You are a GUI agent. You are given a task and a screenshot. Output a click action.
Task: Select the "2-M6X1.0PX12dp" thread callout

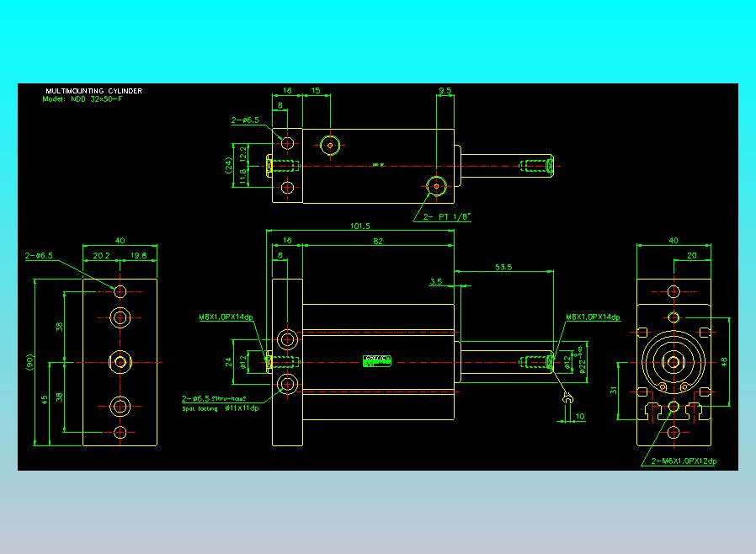684,461
